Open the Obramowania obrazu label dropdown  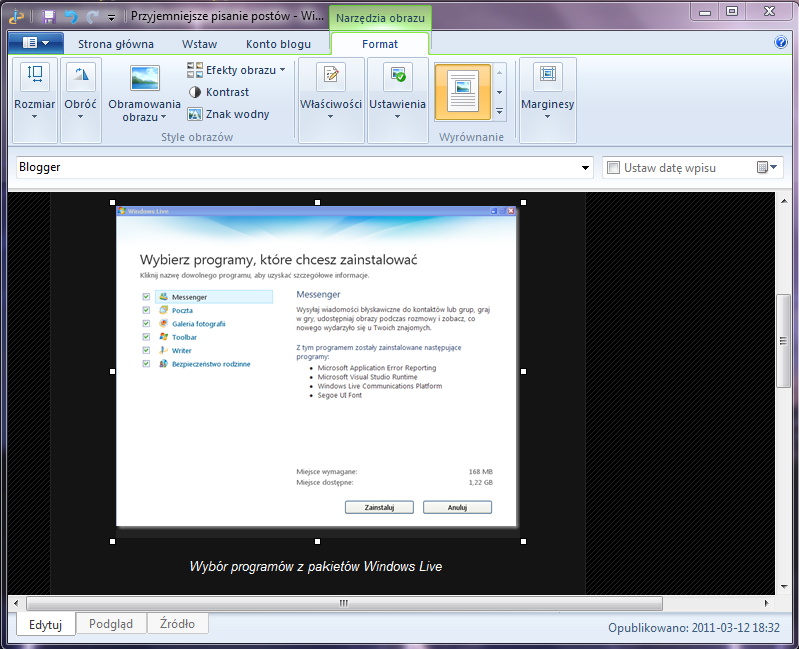click(145, 111)
